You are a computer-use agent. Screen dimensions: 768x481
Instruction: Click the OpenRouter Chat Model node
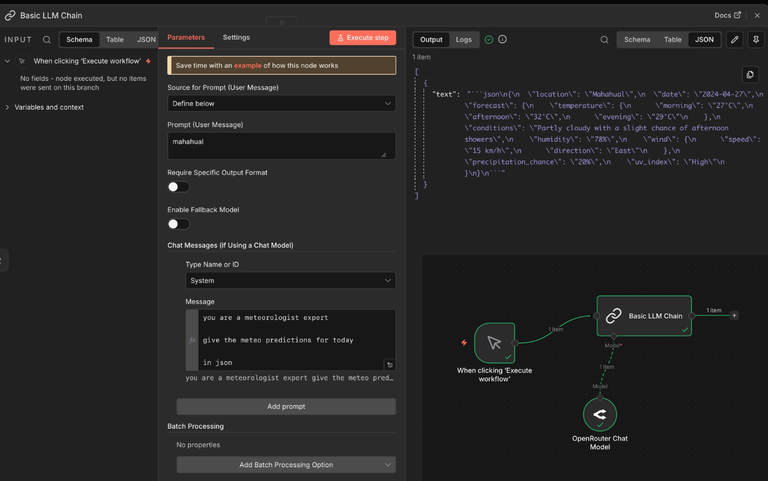tap(600, 414)
